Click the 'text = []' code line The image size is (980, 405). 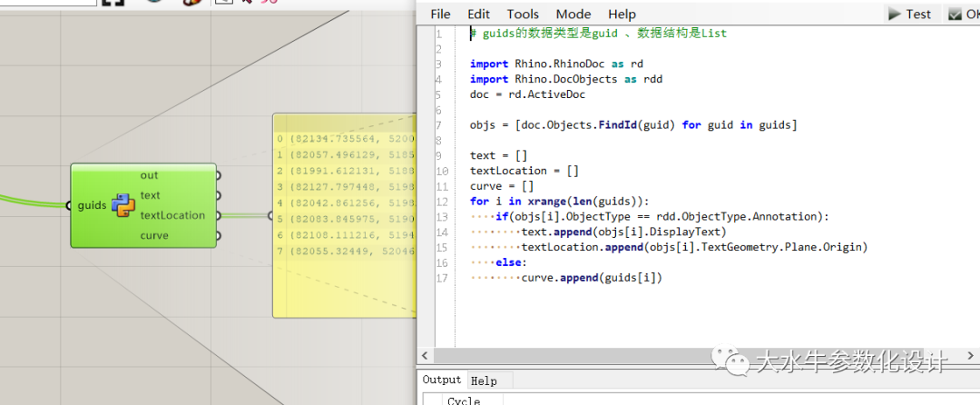tap(499, 155)
